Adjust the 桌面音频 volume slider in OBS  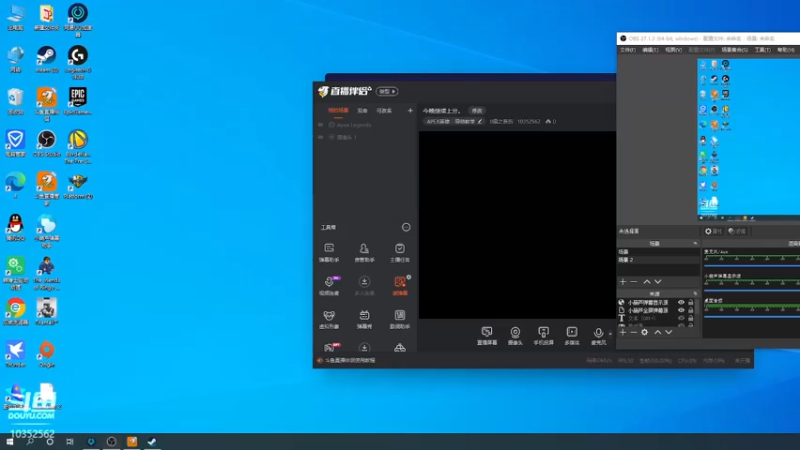point(752,316)
